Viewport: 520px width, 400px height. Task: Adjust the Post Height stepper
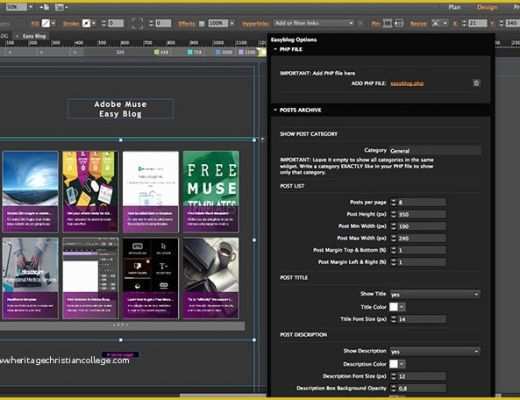394,214
